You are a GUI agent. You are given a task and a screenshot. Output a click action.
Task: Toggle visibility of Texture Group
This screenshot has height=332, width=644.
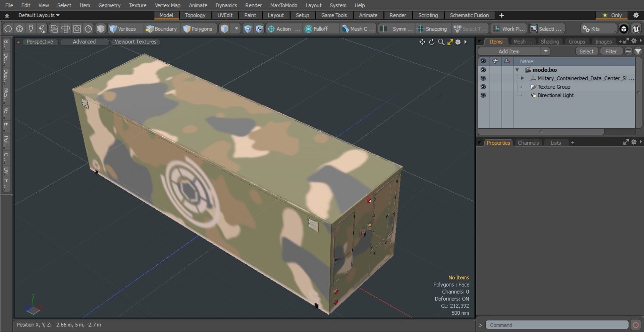pyautogui.click(x=483, y=87)
